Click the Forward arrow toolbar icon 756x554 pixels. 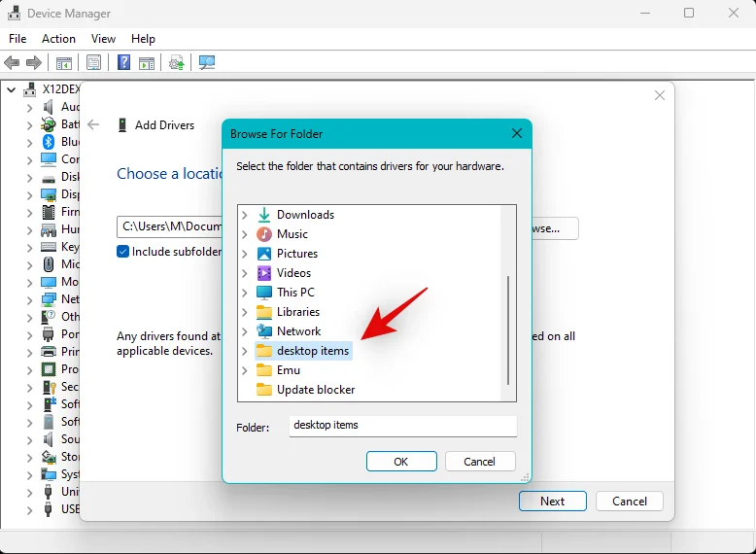click(x=34, y=62)
